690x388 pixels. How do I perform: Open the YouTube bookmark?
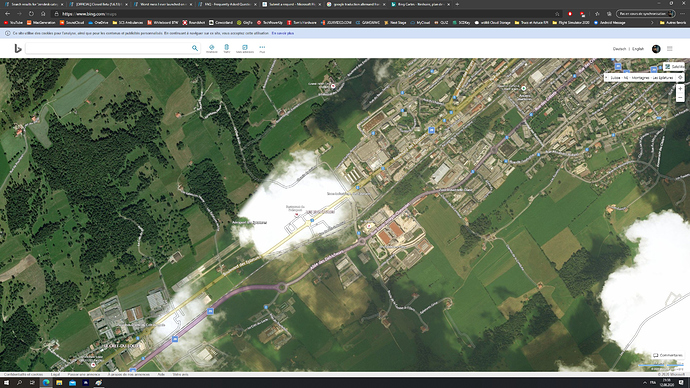[13, 22]
